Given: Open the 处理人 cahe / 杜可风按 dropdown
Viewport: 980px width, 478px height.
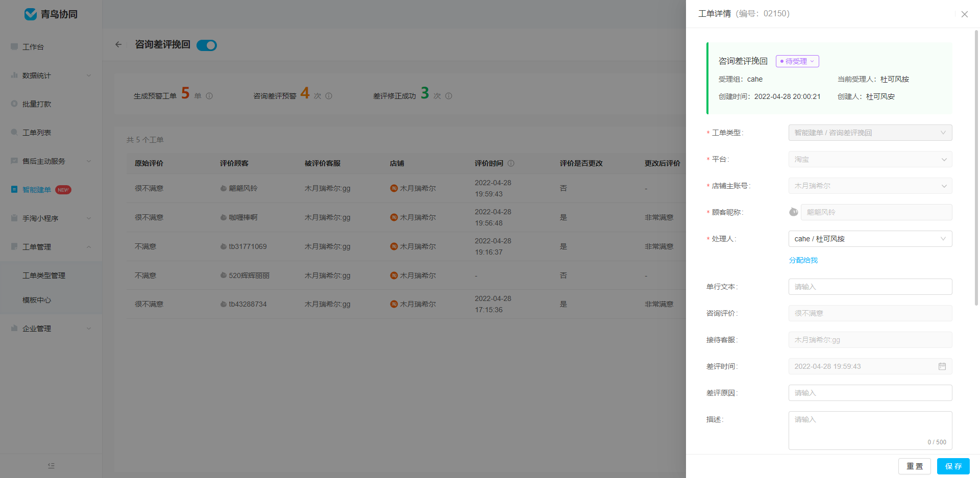Looking at the screenshot, I should tap(870, 239).
